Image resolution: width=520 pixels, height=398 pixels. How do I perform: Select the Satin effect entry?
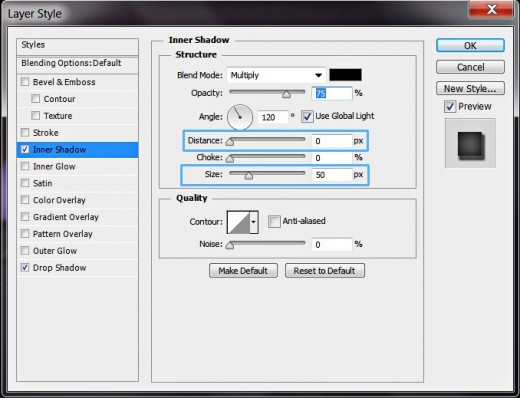[77, 183]
